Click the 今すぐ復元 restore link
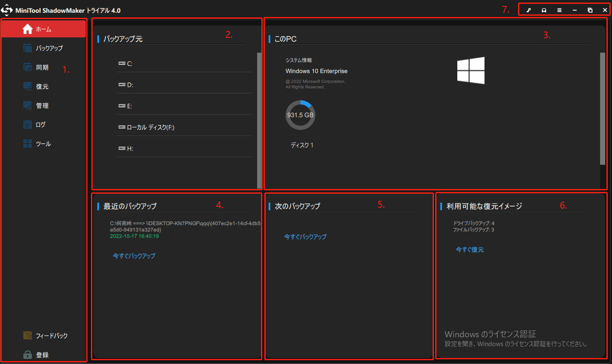 tap(470, 249)
